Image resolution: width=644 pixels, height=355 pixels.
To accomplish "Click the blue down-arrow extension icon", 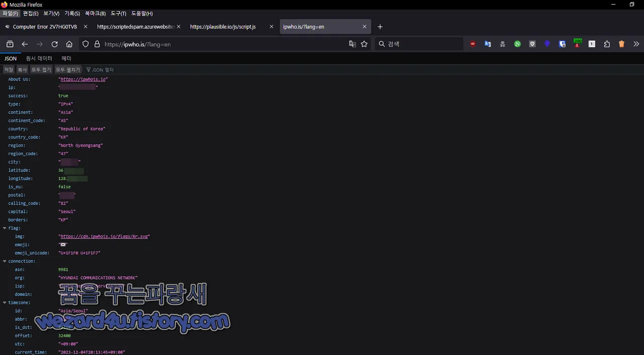I will click(x=547, y=44).
